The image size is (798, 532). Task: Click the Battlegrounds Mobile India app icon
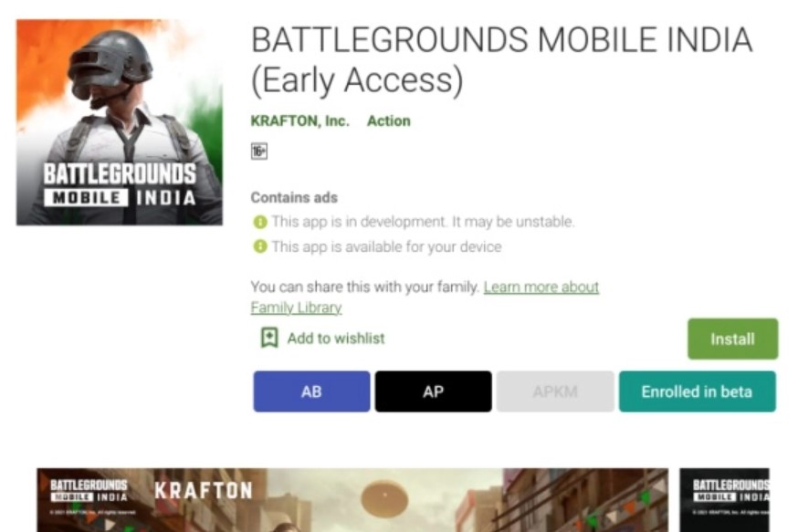119,122
